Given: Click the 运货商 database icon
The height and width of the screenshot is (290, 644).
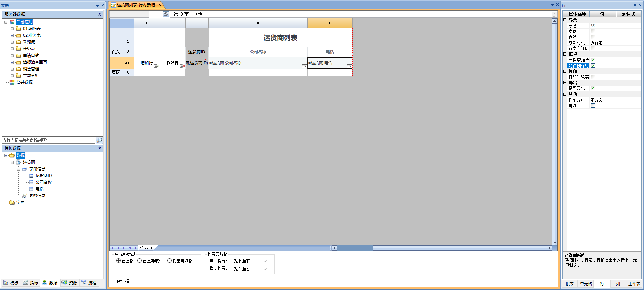Looking at the screenshot, I should coord(18,162).
